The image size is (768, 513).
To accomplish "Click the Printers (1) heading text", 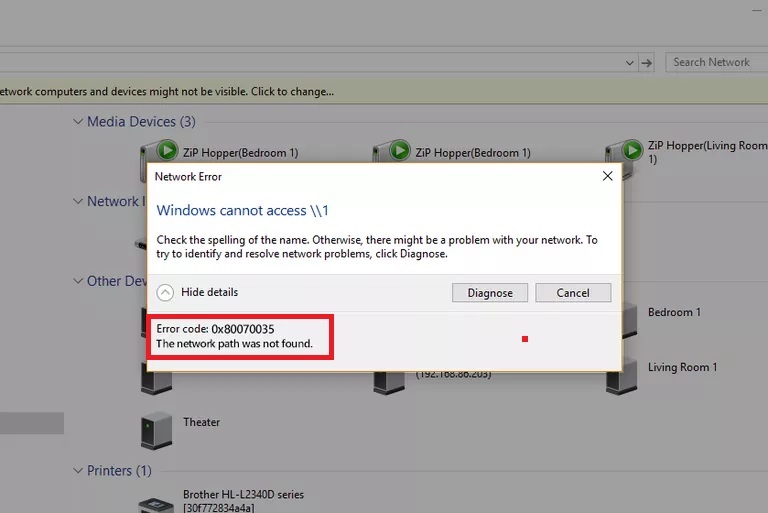I will coord(119,470).
